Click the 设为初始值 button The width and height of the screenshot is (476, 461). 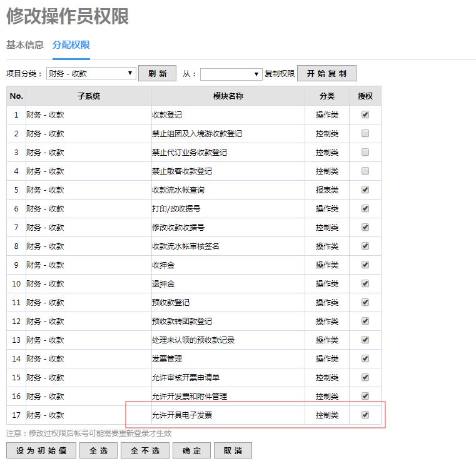41,450
